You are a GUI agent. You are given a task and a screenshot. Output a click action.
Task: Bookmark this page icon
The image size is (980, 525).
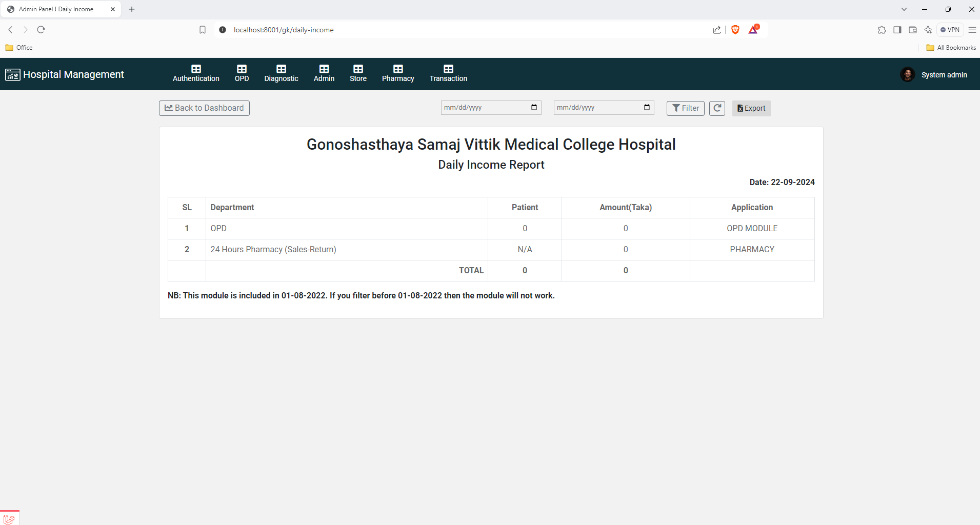point(203,30)
